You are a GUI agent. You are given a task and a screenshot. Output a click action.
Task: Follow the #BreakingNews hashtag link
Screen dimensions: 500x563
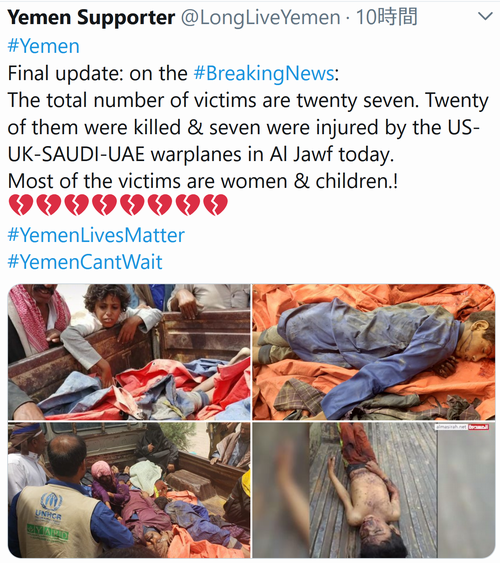click(264, 74)
